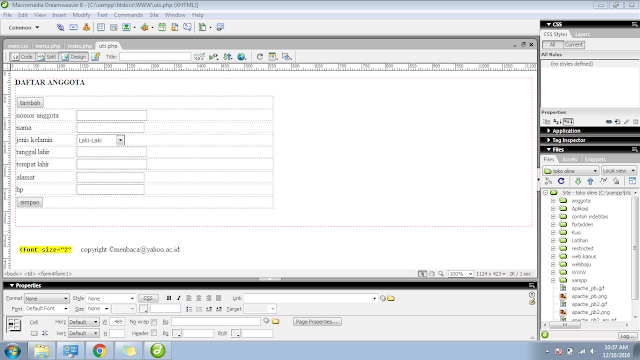
Task: Connect to remote host icon in Files panel
Action: tap(549, 181)
